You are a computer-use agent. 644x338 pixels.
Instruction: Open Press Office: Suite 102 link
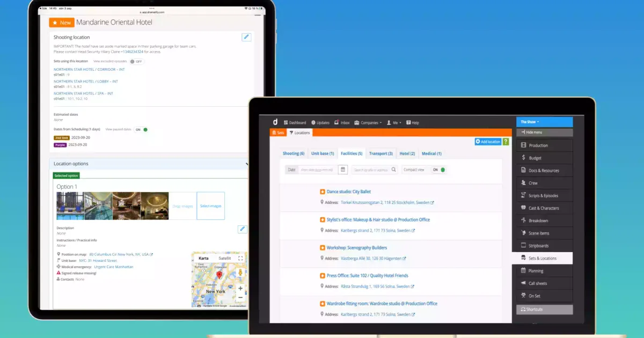pos(368,276)
